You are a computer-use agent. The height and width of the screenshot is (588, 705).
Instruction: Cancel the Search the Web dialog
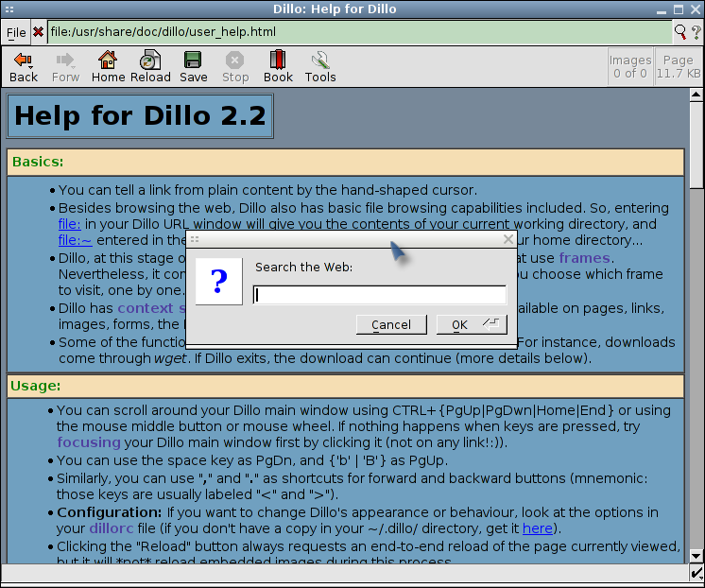point(391,324)
